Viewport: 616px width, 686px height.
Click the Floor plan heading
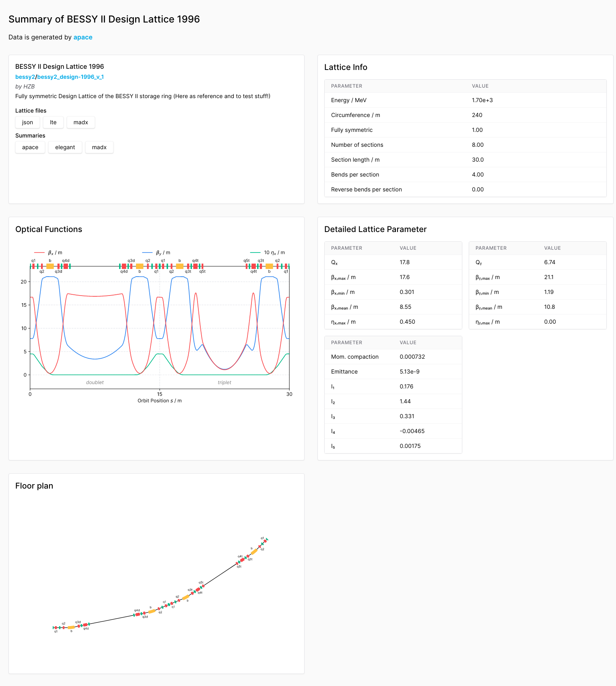tap(34, 486)
